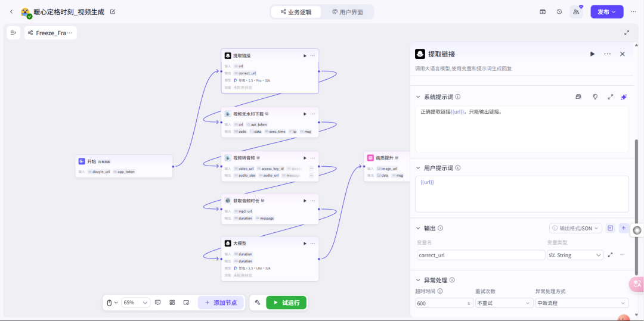Open the header icon left of history
The width and height of the screenshot is (644, 321).
coord(543,12)
